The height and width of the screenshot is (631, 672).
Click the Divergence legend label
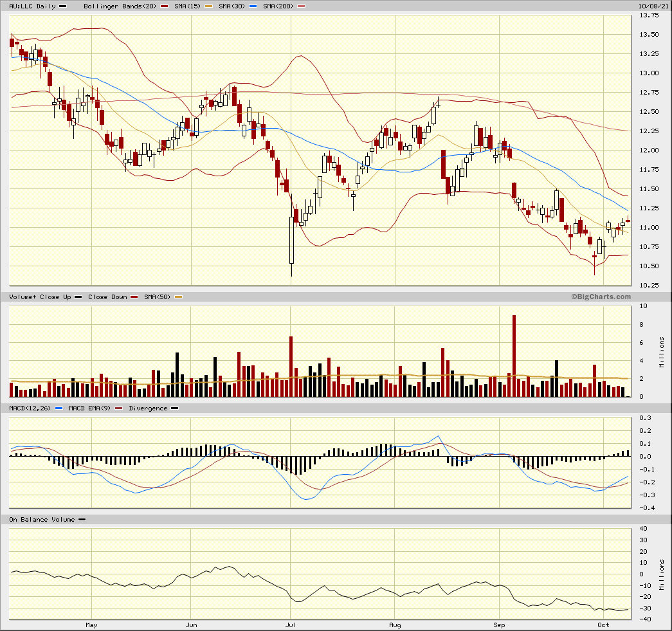(148, 408)
